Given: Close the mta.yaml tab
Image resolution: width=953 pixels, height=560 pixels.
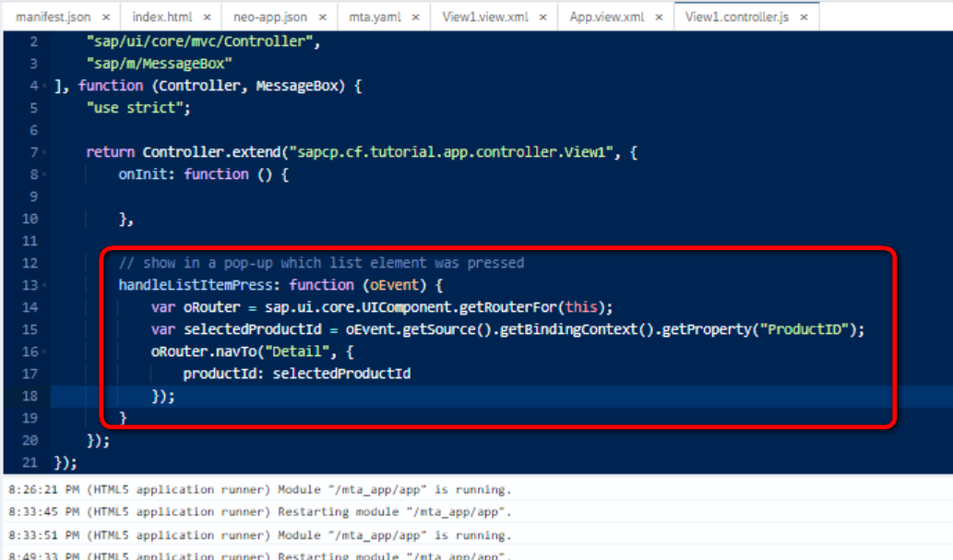Looking at the screenshot, I should (416, 18).
